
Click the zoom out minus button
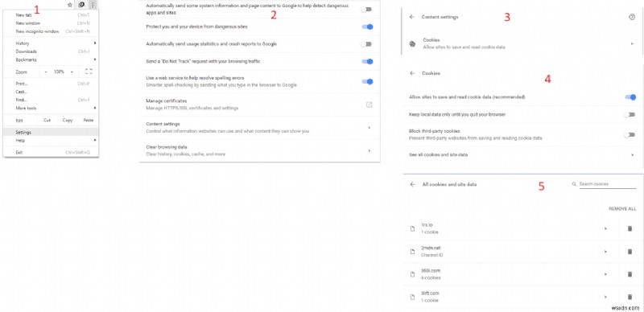(46, 72)
